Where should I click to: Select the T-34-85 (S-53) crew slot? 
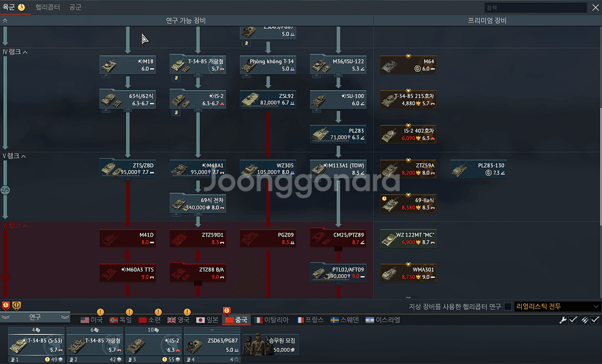(x=36, y=345)
